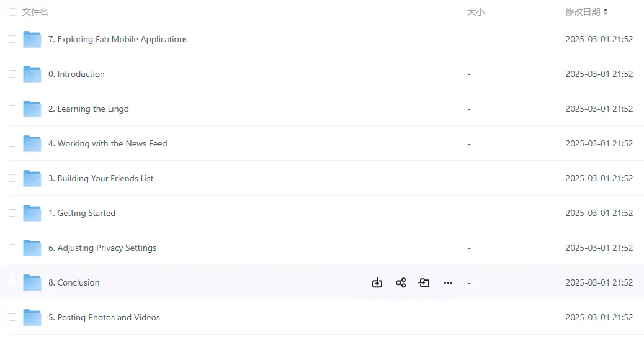Open 2. Learning the Lingo folder name
The width and height of the screenshot is (644, 347).
coord(88,109)
